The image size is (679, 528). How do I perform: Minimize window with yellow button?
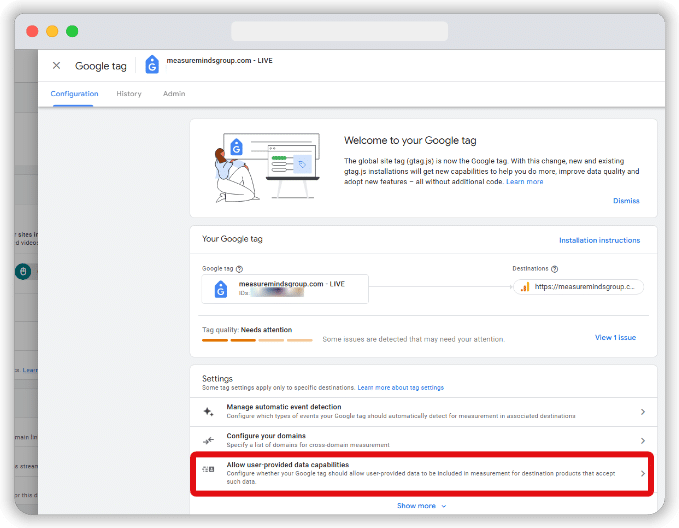52,31
